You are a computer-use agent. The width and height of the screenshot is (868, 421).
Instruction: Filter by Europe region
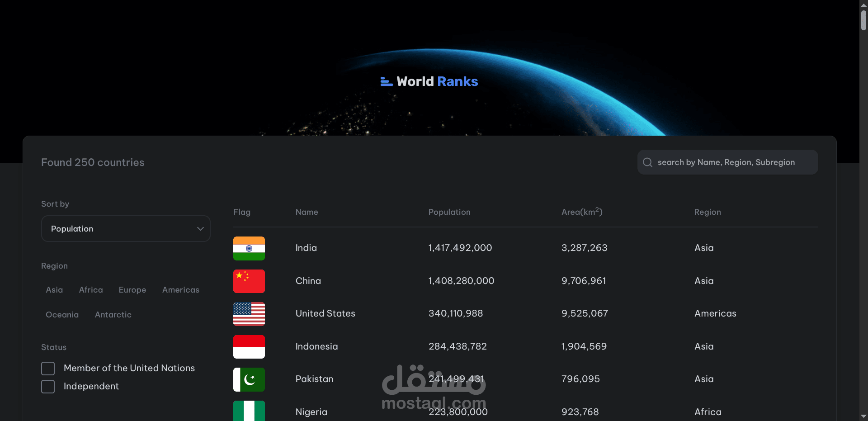(x=132, y=290)
